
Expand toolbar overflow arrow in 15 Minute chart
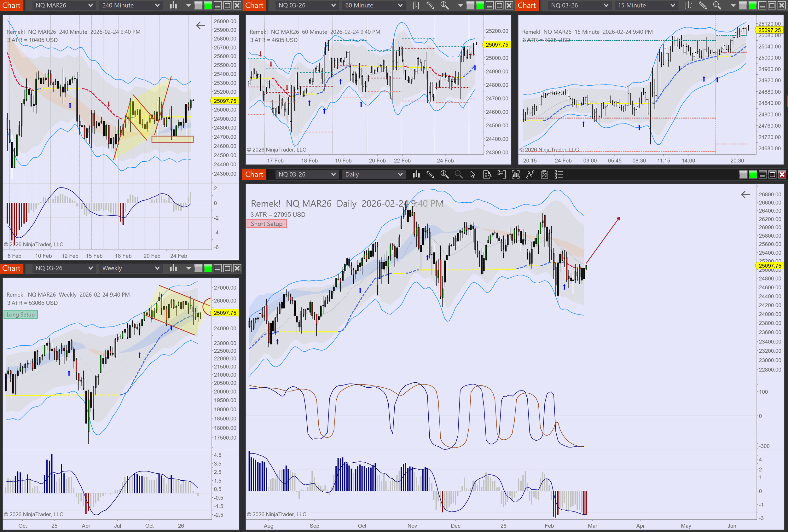pos(733,5)
